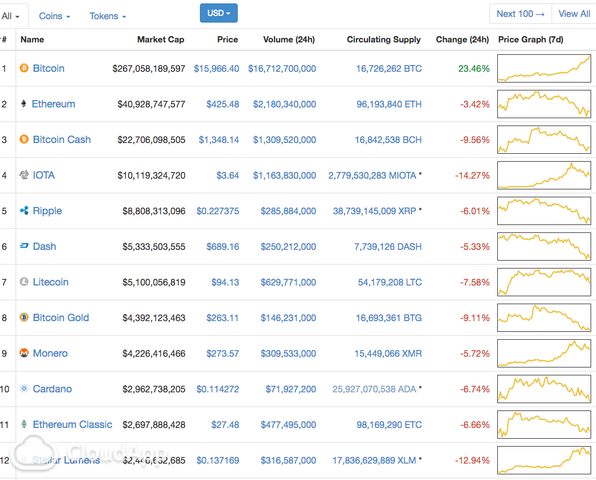The height and width of the screenshot is (480, 596).
Task: Open the All filter dropdown
Action: pos(10,16)
